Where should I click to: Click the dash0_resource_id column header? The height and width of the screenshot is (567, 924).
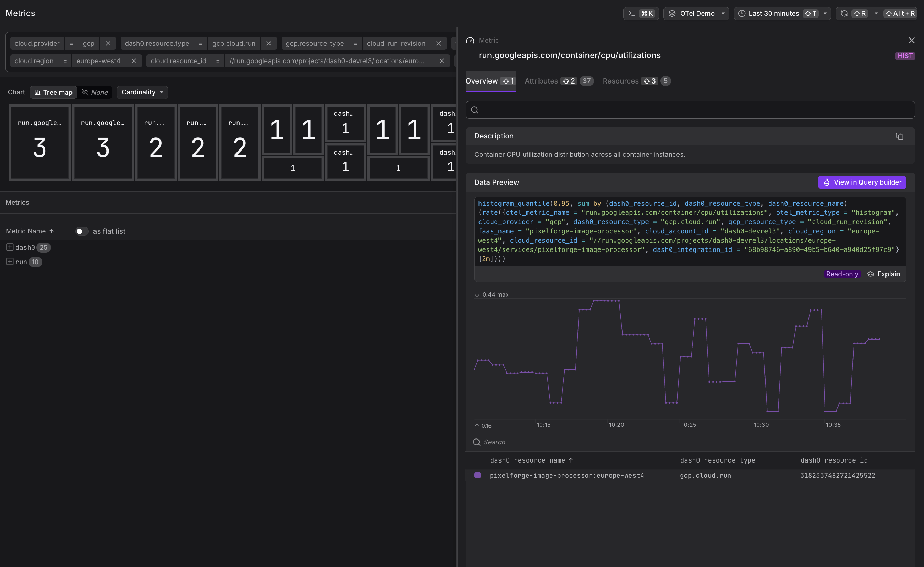point(834,460)
